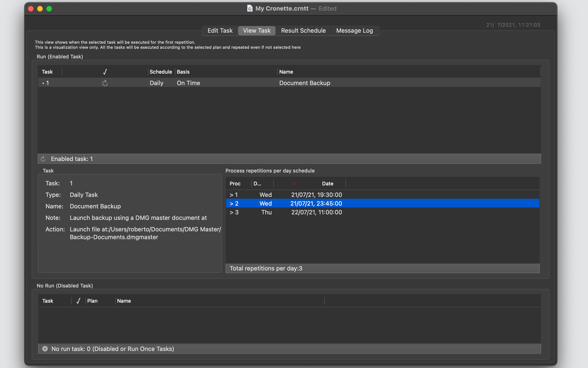Select repetition 2 at 23:45:00
This screenshot has height=368, width=588.
point(382,203)
